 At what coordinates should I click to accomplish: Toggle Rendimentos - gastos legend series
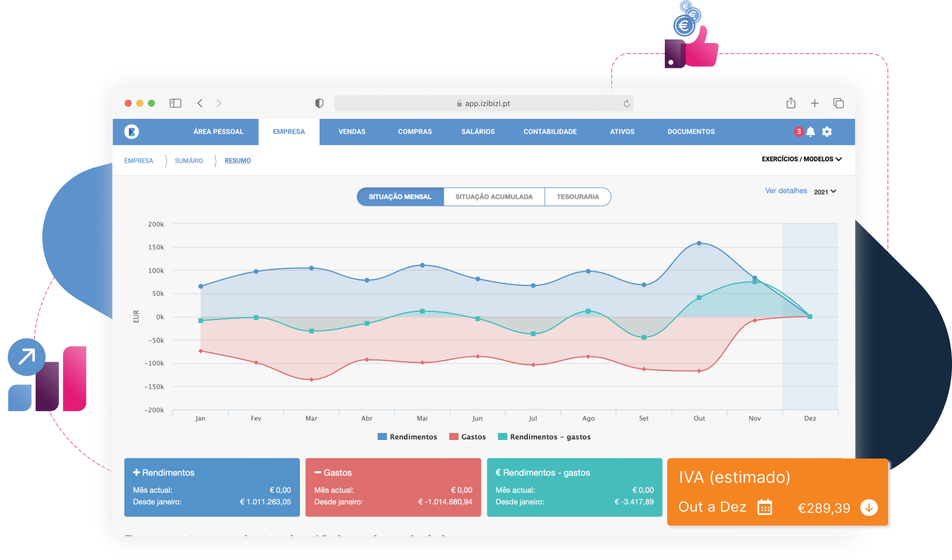tap(544, 437)
